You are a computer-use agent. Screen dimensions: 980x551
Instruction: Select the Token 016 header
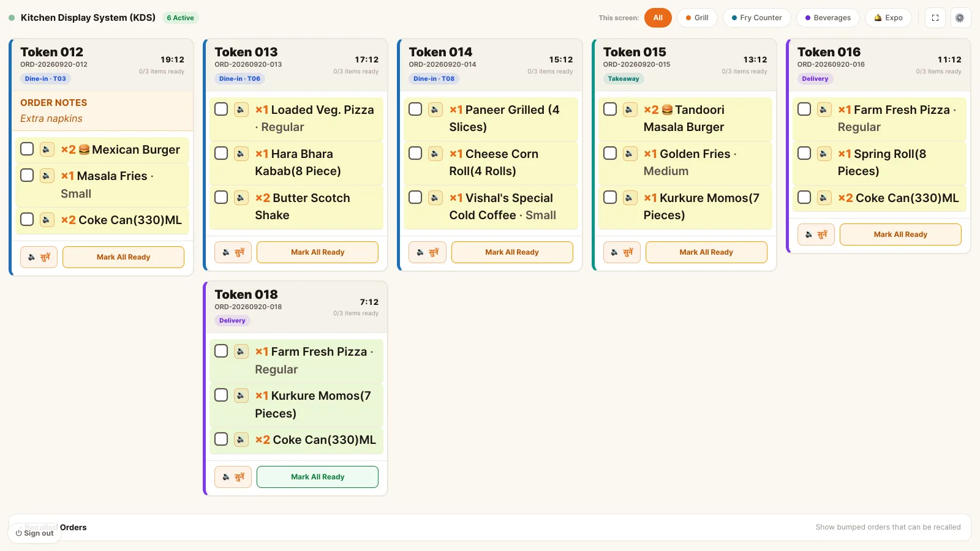tap(880, 65)
